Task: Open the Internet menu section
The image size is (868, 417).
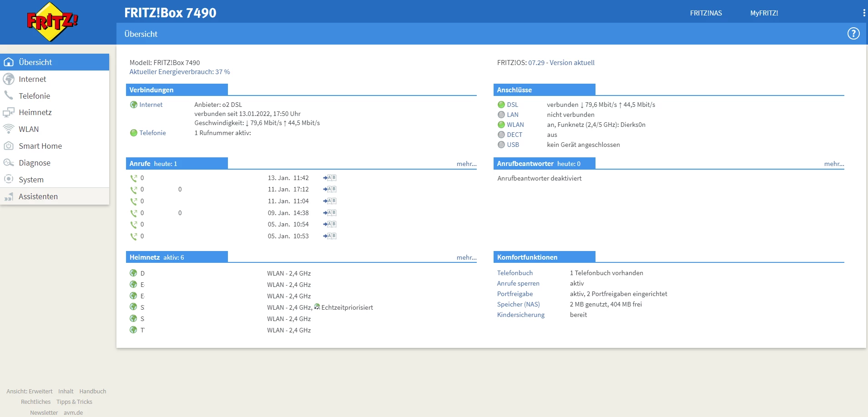Action: 55,79
